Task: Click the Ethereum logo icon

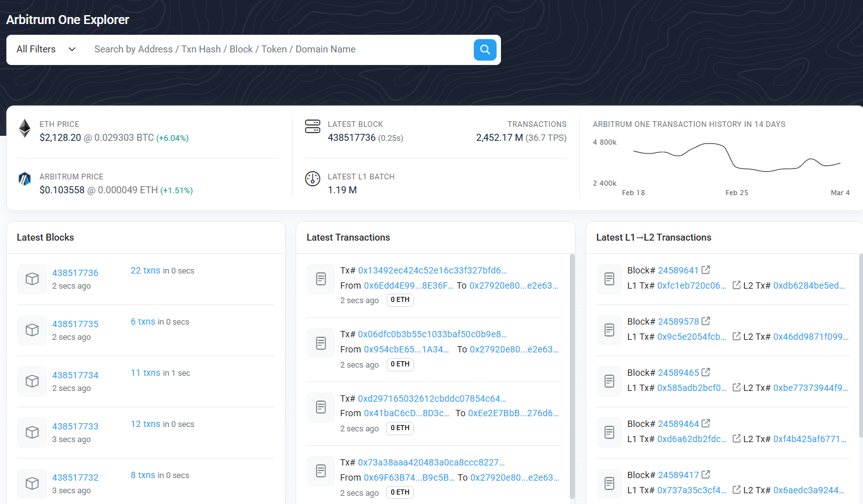Action: pos(25,128)
